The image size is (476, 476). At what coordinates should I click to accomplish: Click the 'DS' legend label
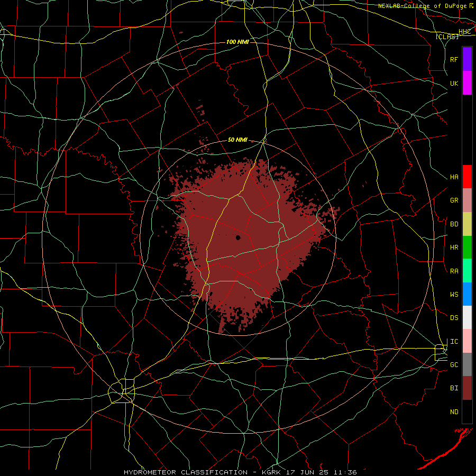[x=454, y=318]
